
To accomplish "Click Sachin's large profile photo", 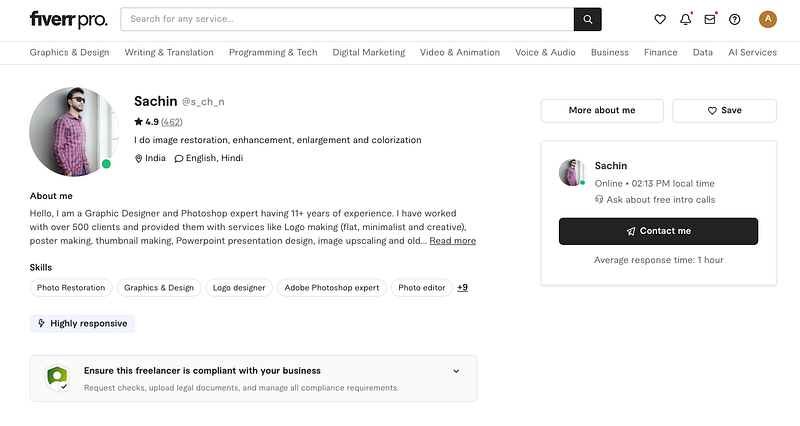I will point(68,131).
